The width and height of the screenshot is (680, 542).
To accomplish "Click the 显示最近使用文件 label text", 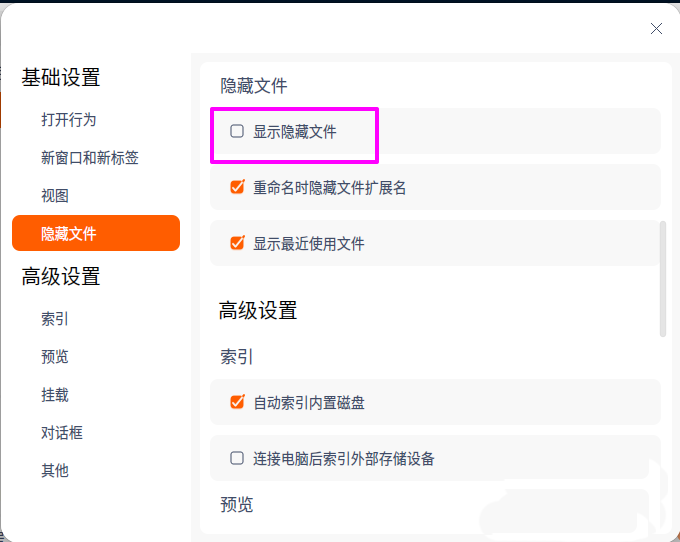I will point(309,243).
